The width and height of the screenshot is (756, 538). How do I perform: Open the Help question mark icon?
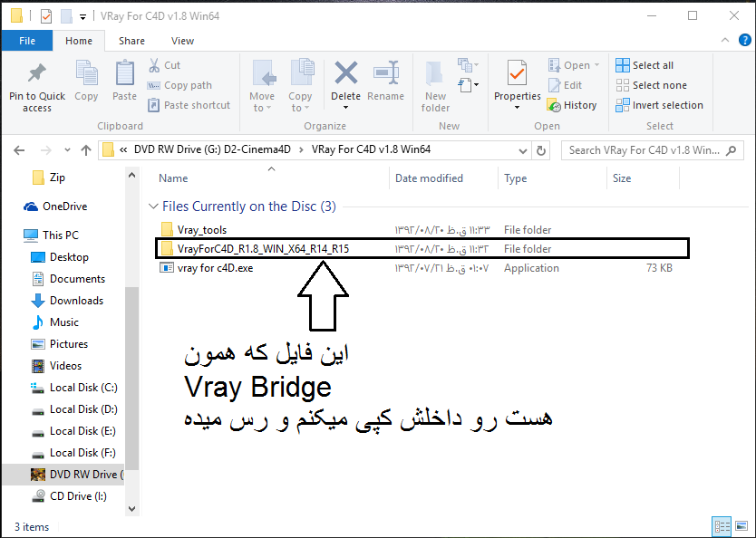(744, 41)
